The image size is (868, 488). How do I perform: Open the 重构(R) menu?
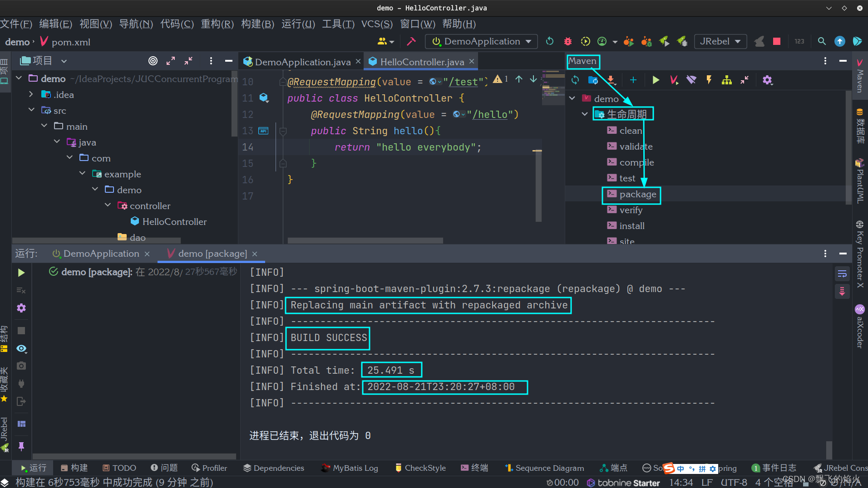(217, 24)
